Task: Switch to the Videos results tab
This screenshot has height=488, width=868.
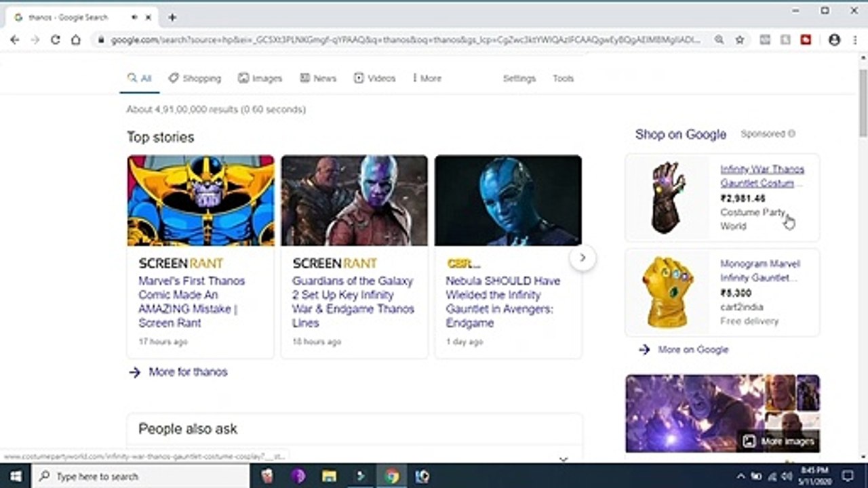Action: [374, 79]
